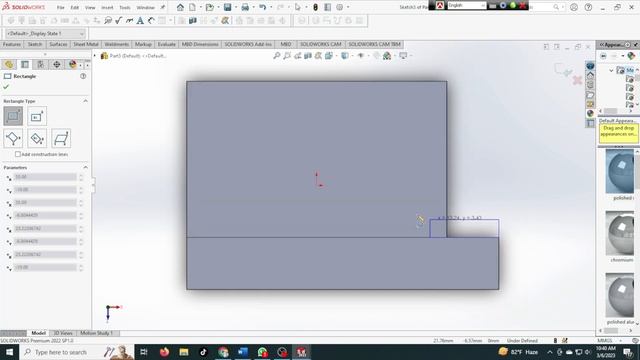Open the File menu
The width and height of the screenshot is (640, 360).
pos(60,7)
